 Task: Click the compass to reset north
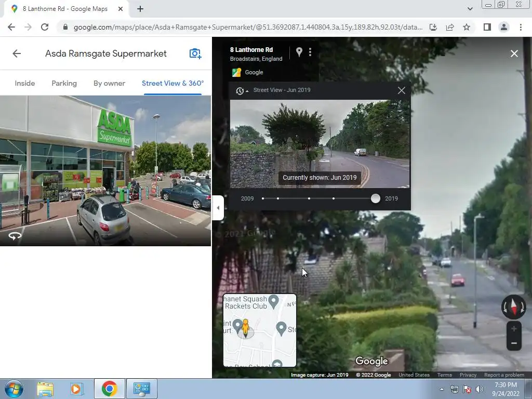(514, 307)
